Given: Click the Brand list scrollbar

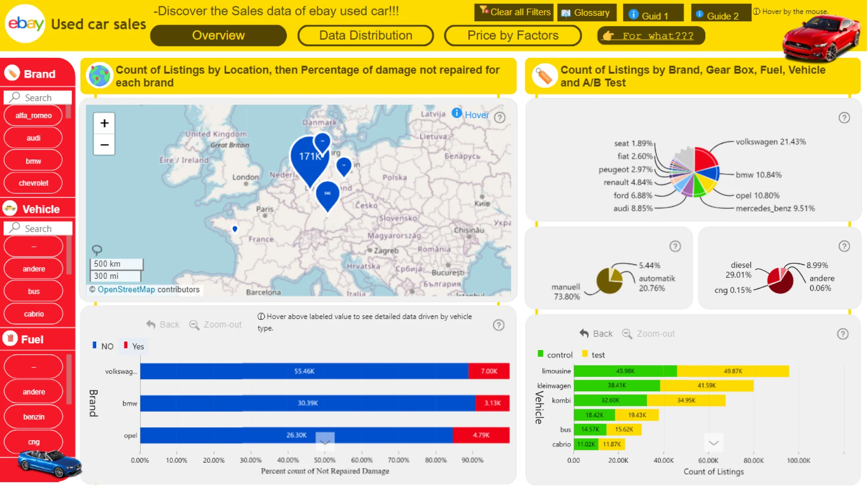Looking at the screenshot, I should coord(69,112).
